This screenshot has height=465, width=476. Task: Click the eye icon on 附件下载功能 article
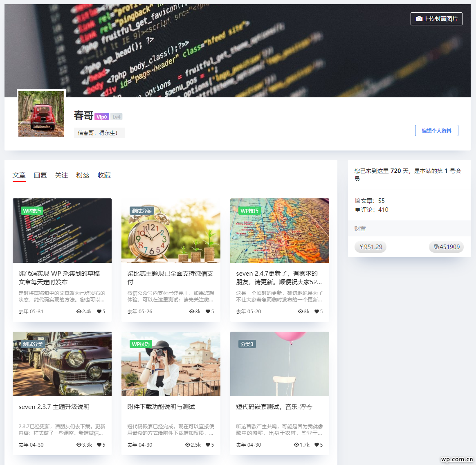tap(188, 445)
